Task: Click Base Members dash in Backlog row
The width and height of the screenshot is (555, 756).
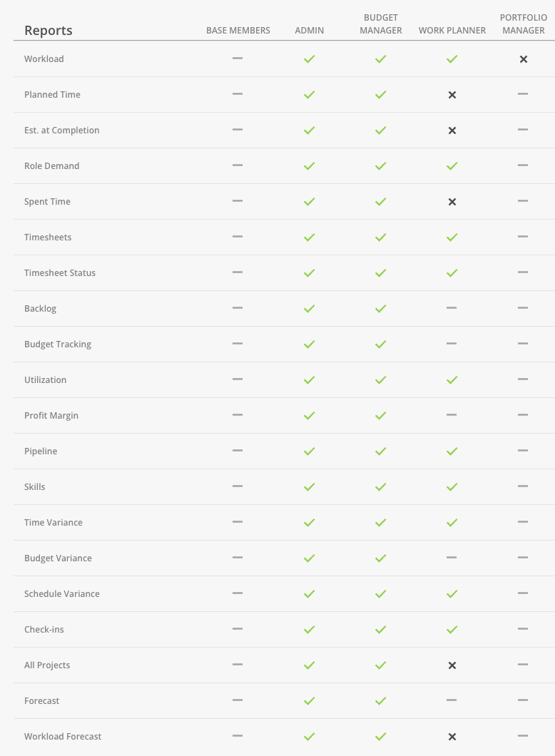Action: coord(238,307)
